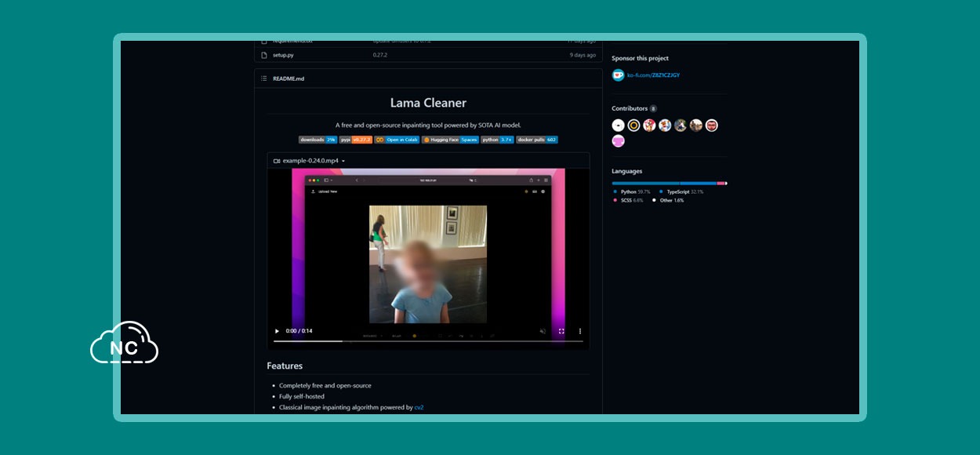Screen dimensions: 980x455
Task: Click the file icon beside setup.py
Action: coord(264,55)
